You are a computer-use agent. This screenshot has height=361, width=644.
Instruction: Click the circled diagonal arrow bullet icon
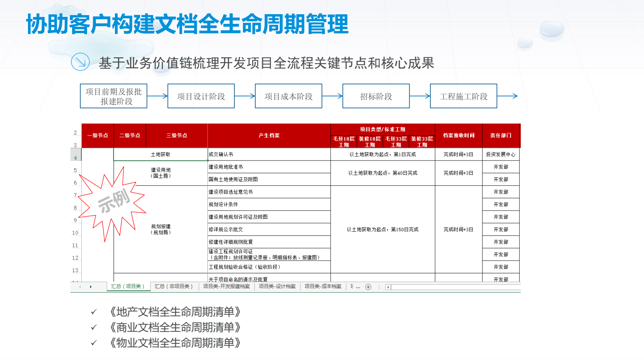(80, 62)
